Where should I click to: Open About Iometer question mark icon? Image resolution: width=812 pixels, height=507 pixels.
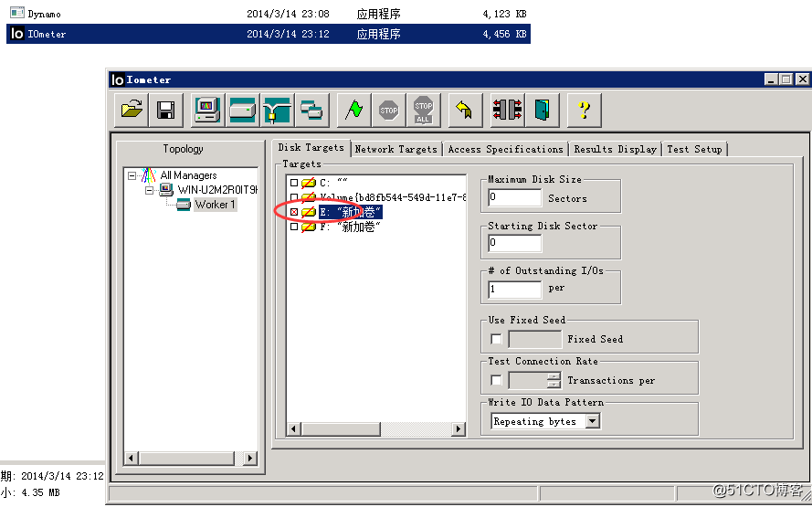point(585,110)
